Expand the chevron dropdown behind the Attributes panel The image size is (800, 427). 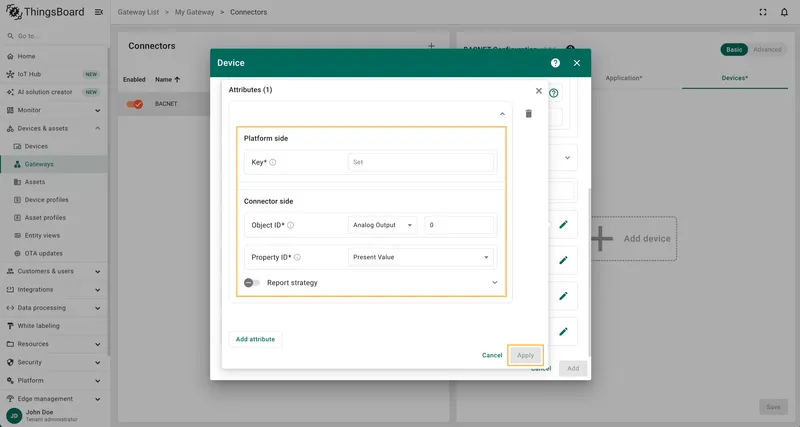coord(567,158)
